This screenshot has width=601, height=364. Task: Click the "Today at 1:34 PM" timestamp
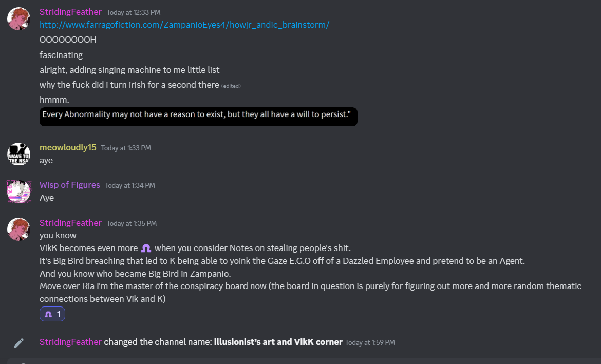point(130,185)
